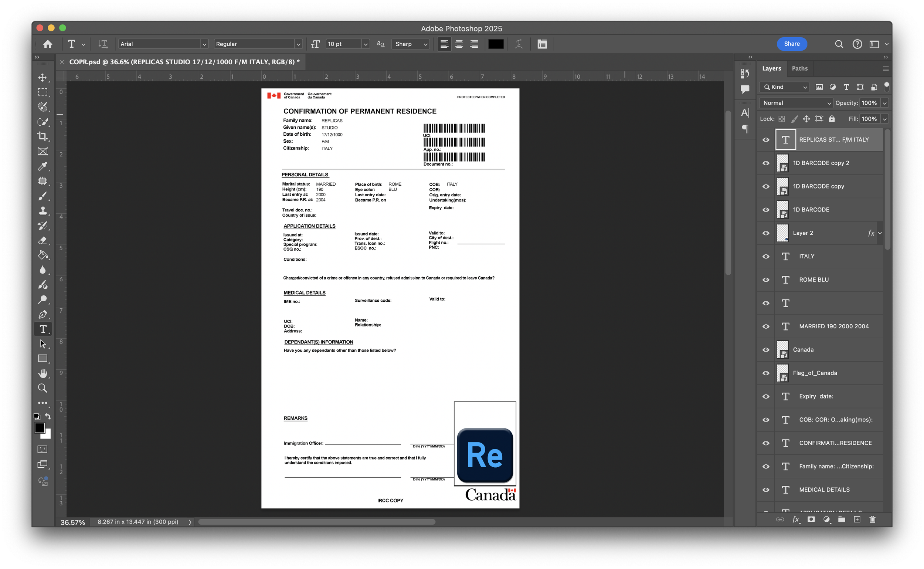Select the Pen tool
This screenshot has width=924, height=569.
tap(43, 314)
